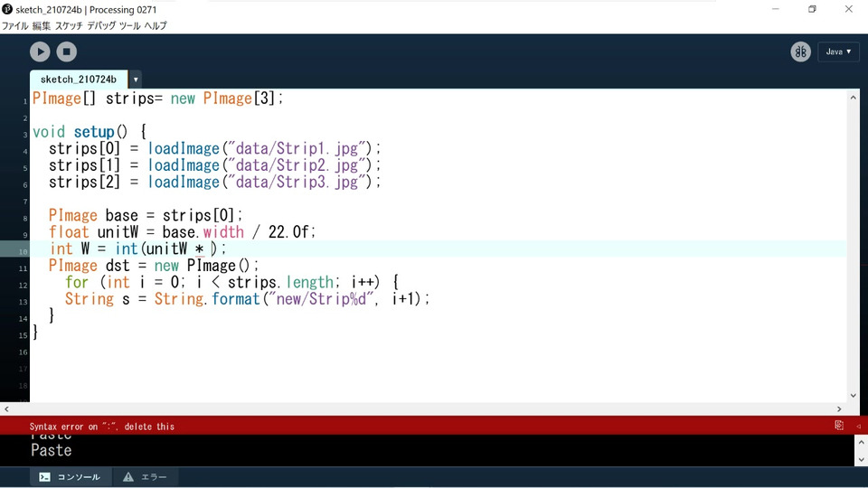This screenshot has height=488, width=868.
Task: Click the "data/Strip2.jpg" string
Action: point(297,165)
